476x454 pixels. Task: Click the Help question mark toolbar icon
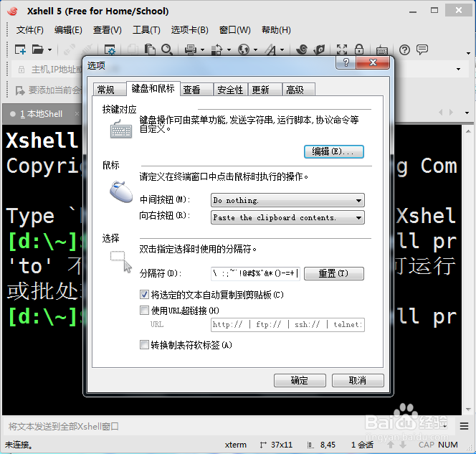[x=404, y=49]
